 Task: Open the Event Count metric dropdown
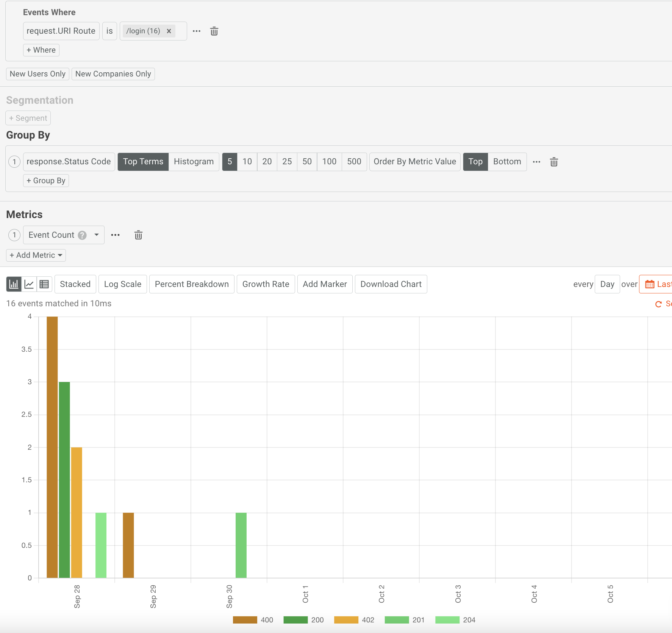[97, 235]
